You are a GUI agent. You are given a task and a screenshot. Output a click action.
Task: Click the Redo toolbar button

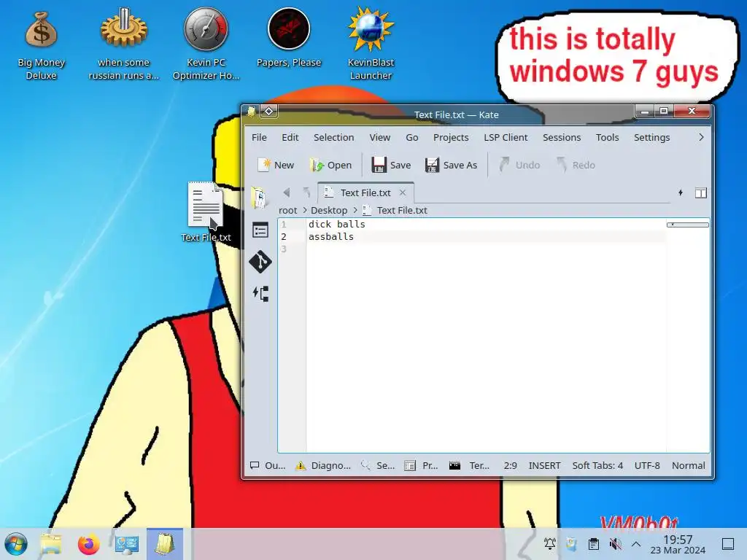(576, 166)
